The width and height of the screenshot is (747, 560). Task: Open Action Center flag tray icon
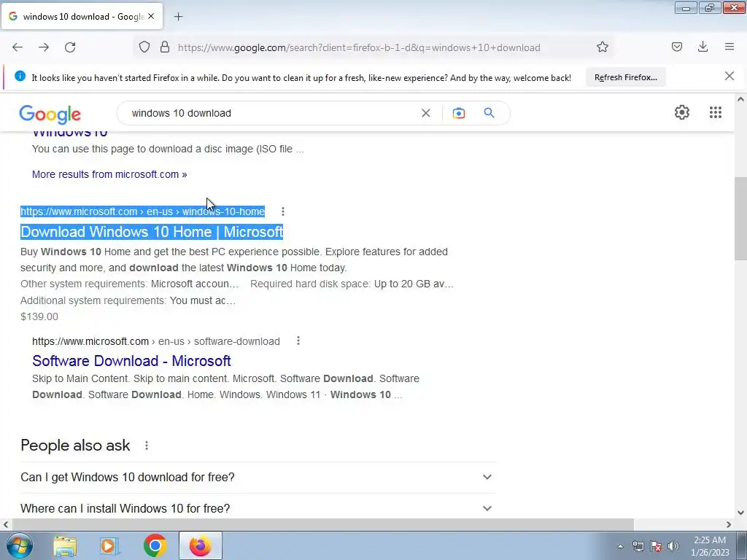point(656,546)
